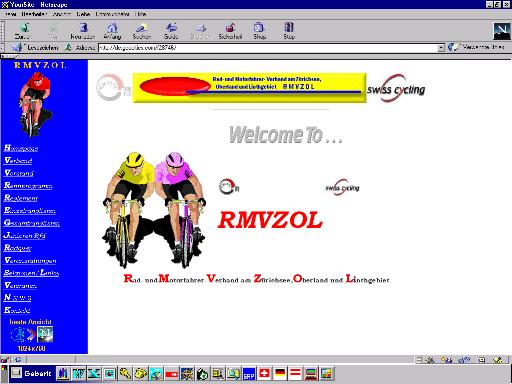The image size is (512, 384).
Task: Open the Bearbeiten menu
Action: point(34,14)
